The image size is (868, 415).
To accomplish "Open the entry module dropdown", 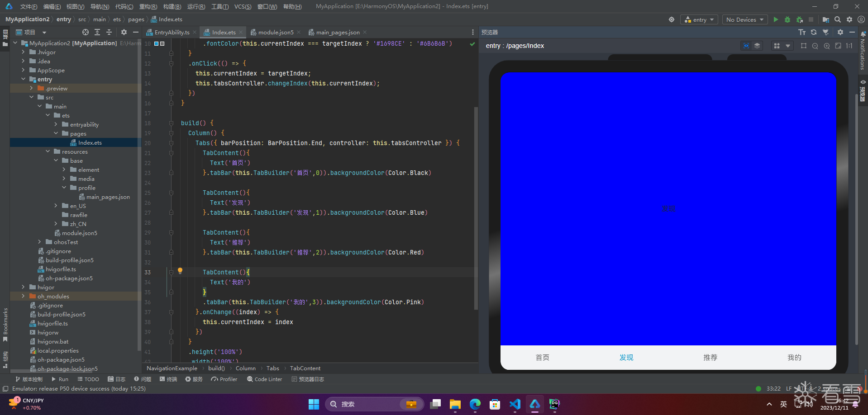I will pyautogui.click(x=699, y=19).
